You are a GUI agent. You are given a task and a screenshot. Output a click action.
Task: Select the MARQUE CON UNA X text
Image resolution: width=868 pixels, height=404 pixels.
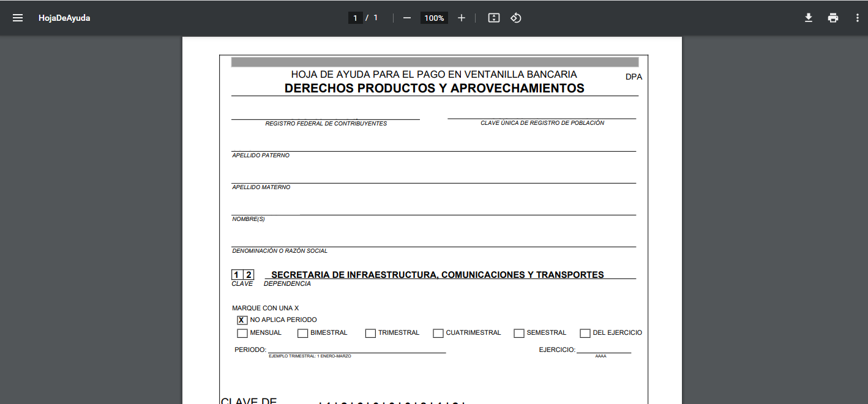point(266,309)
